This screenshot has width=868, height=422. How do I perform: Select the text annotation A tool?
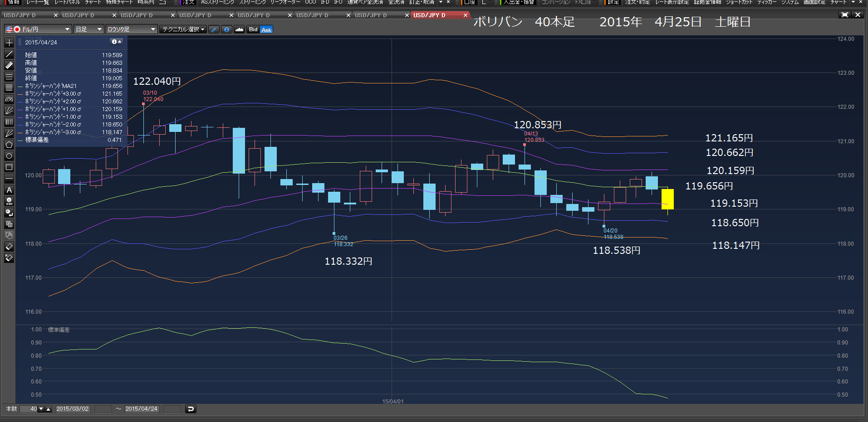[9, 190]
